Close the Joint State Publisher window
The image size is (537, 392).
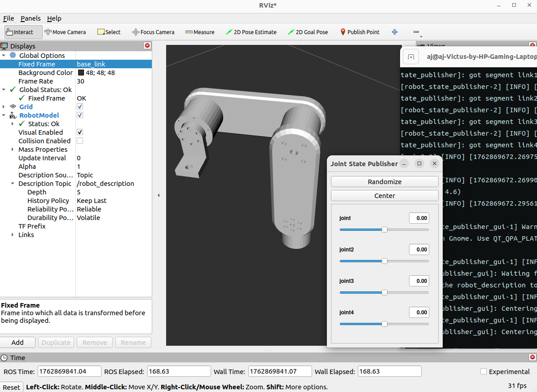(435, 163)
